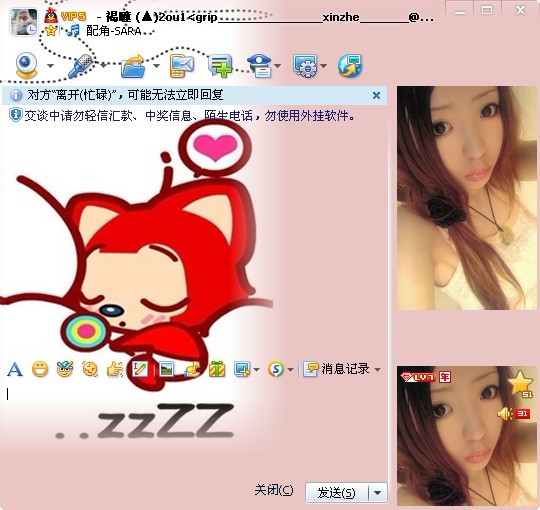The width and height of the screenshot is (540, 510).
Task: Click the music note status icon
Action: [73, 30]
